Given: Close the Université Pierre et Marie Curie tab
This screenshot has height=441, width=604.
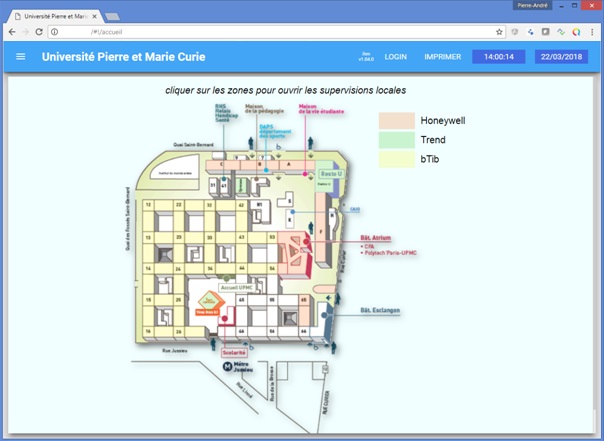Looking at the screenshot, I should point(94,17).
